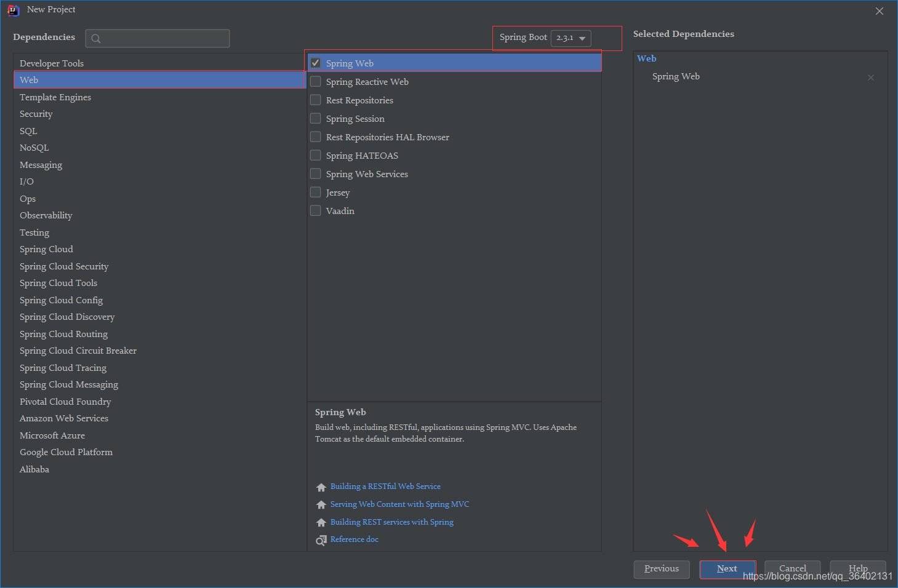
Task: Select the Alibaba category
Action: [159, 469]
